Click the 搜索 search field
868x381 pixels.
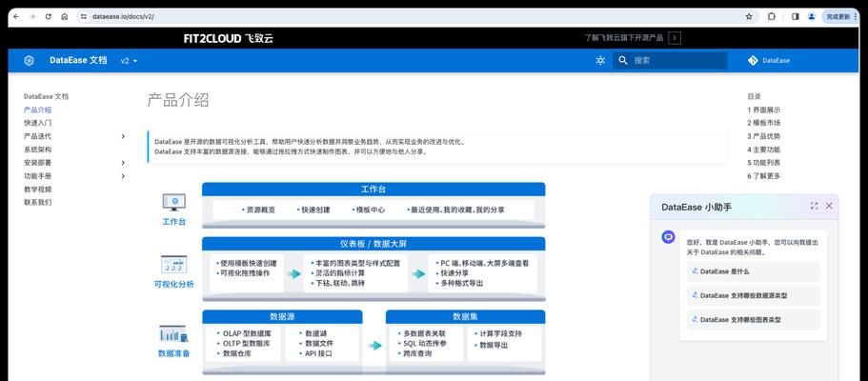pos(670,60)
